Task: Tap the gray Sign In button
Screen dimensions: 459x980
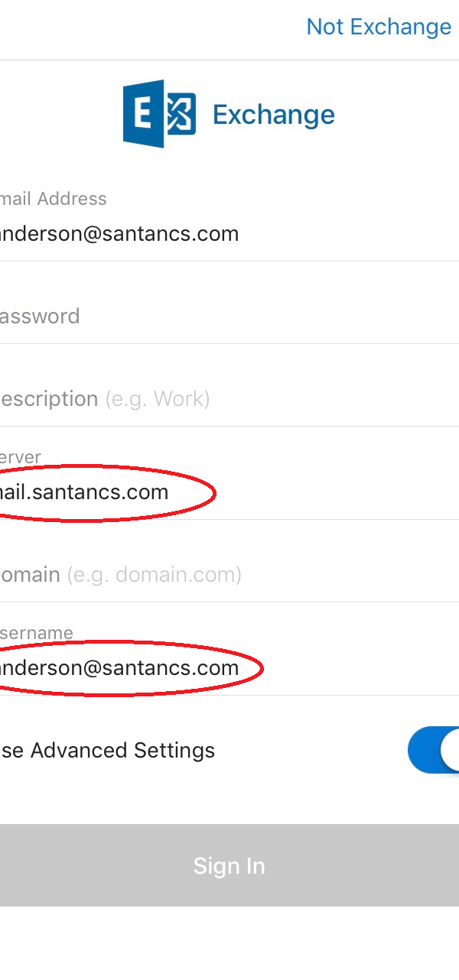Action: coord(229,865)
